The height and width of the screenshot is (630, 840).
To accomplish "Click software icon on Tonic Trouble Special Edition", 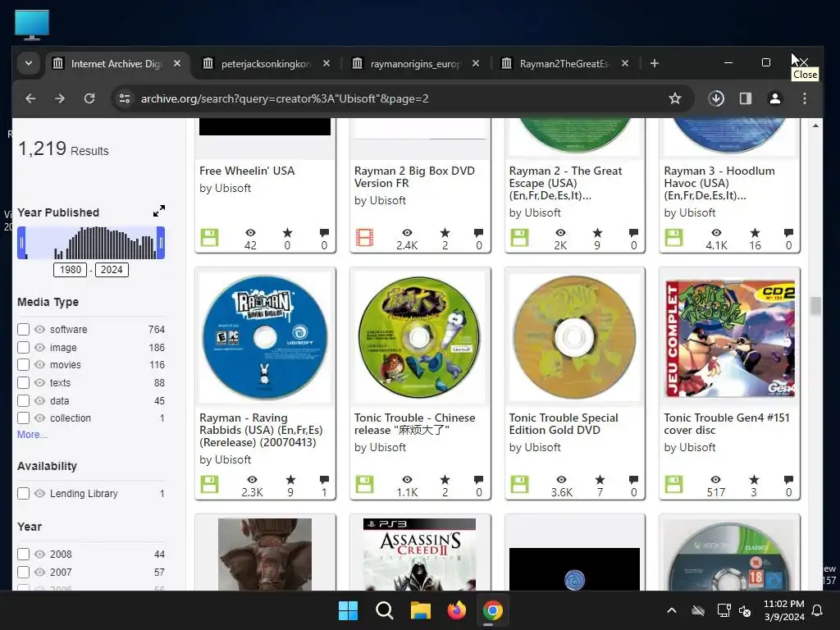I will tap(519, 484).
